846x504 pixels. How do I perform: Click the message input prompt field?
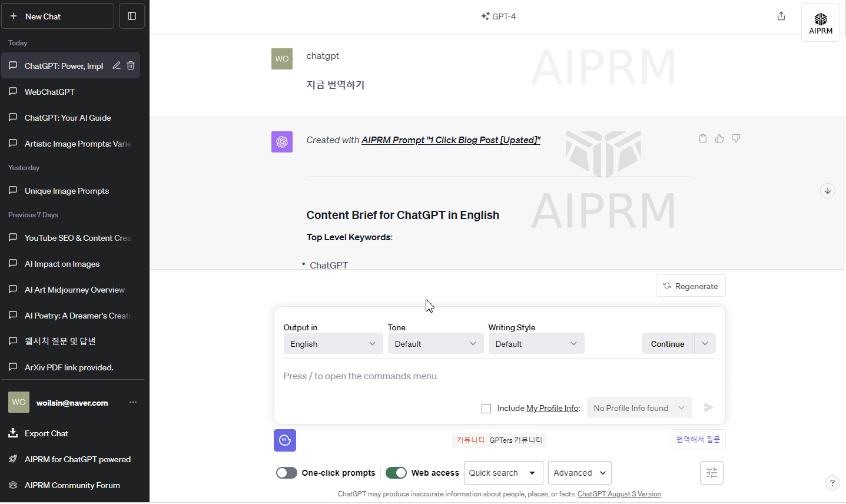[x=499, y=376]
